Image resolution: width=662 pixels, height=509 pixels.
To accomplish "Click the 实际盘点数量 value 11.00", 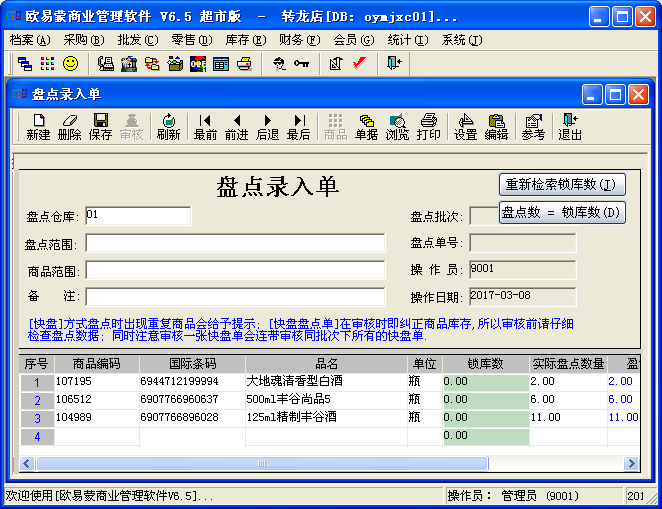I will coord(568,417).
